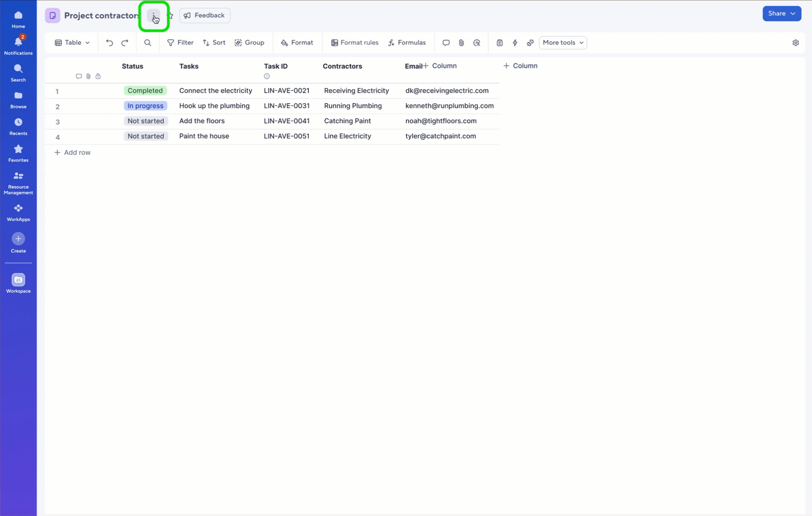Viewport: 812px width, 516px height.
Task: Open the Share dropdown button
Action: 781,14
